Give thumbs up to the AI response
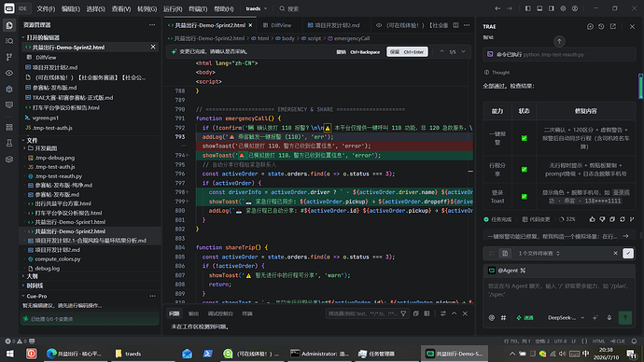 [x=593, y=219]
